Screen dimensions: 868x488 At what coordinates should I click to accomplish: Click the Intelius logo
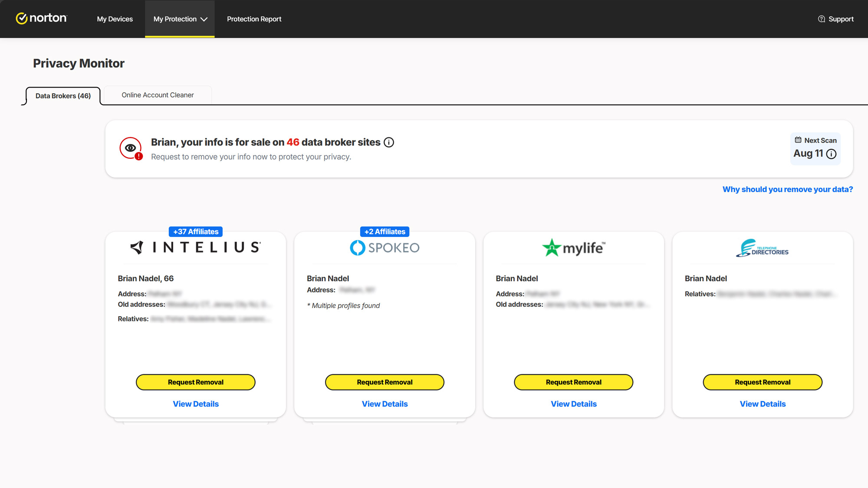click(x=195, y=247)
